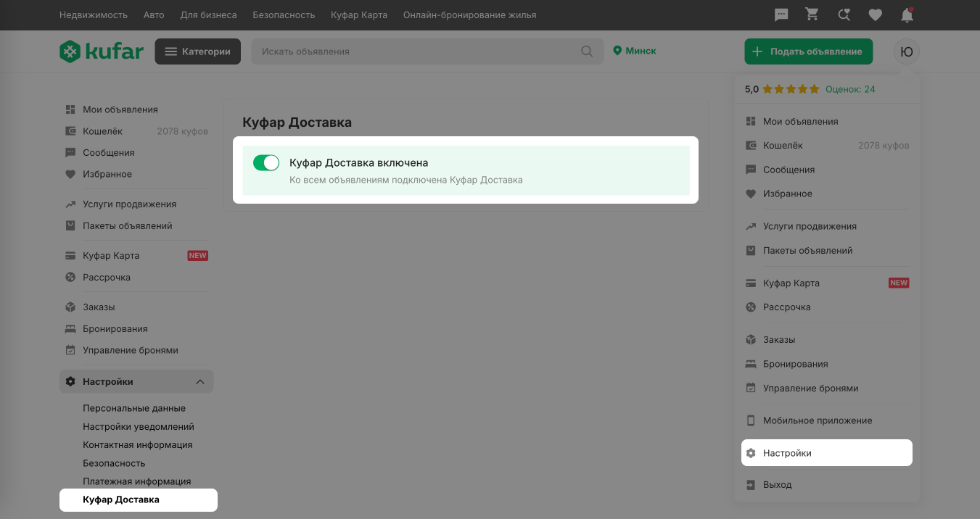980x519 pixels.
Task: Click 2078 куфов balance in left sidebar
Action: [x=182, y=131]
